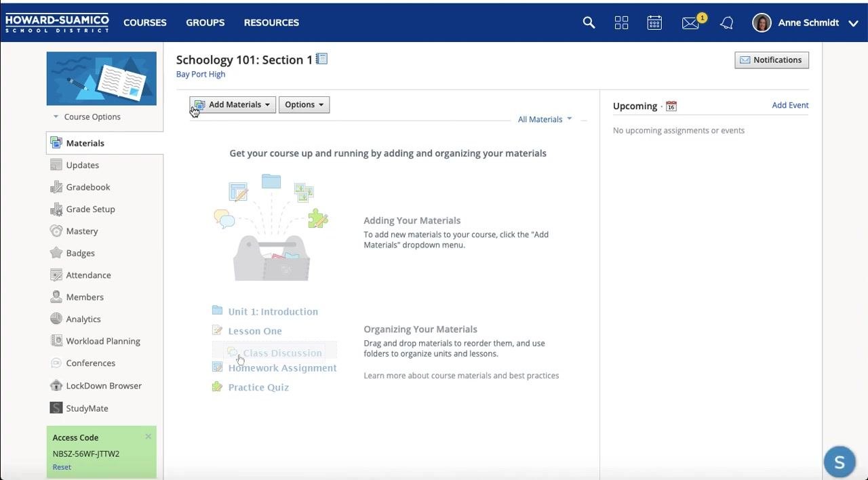Select Materials in the sidebar

[85, 143]
